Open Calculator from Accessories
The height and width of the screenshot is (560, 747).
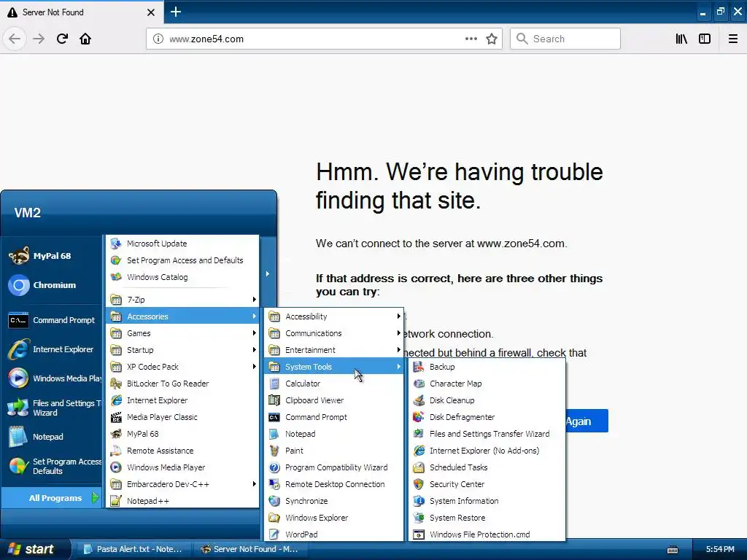point(334,384)
